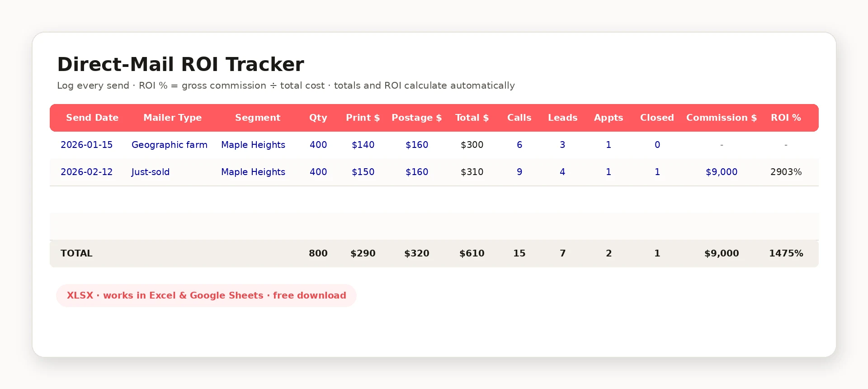Select the 2903% ROI cell
The image size is (868, 389).
click(786, 172)
